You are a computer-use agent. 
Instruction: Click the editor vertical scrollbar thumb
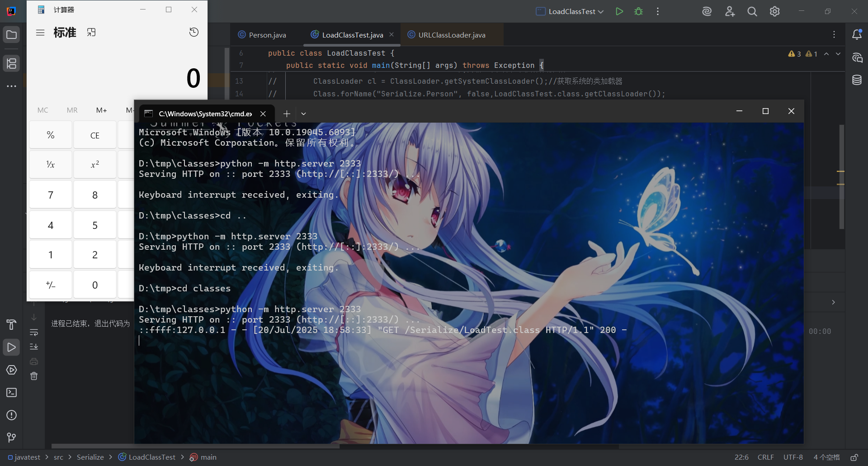click(841, 176)
